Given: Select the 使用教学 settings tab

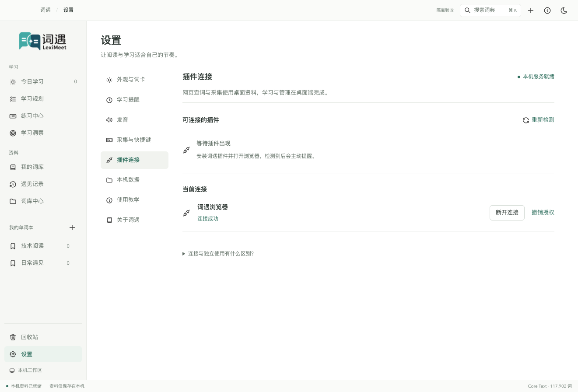Looking at the screenshot, I should tap(134, 200).
